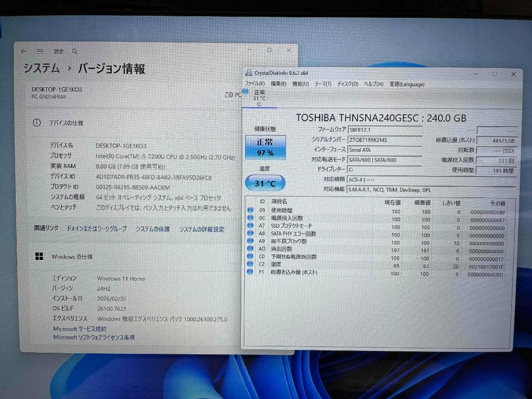Open the ディスク(D) drive selection menu
532x399 pixels.
pos(347,84)
